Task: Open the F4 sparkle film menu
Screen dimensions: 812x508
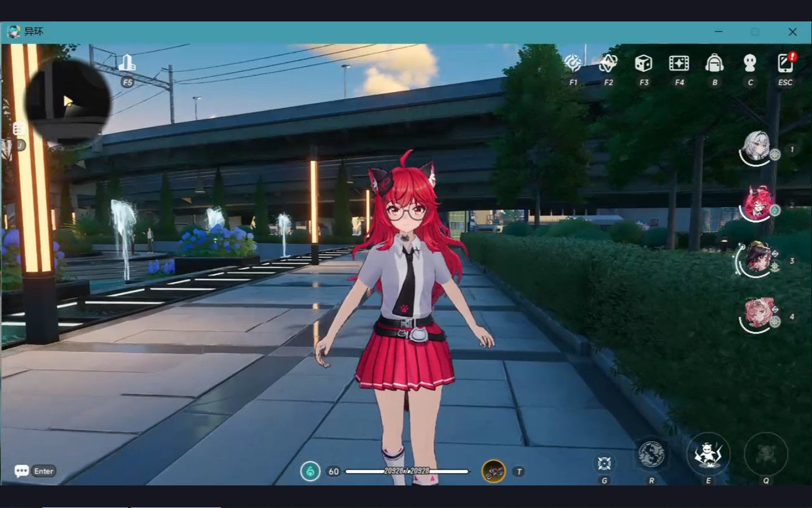Action: [x=679, y=63]
